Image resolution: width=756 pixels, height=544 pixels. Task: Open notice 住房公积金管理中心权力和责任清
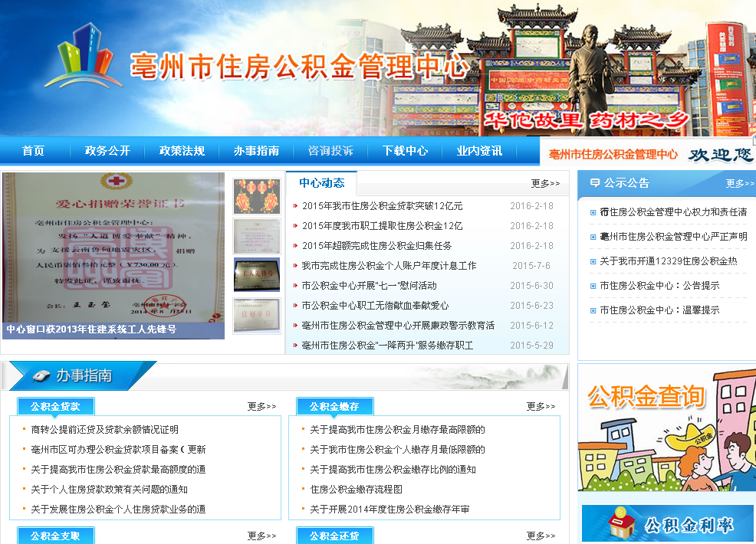click(x=673, y=212)
